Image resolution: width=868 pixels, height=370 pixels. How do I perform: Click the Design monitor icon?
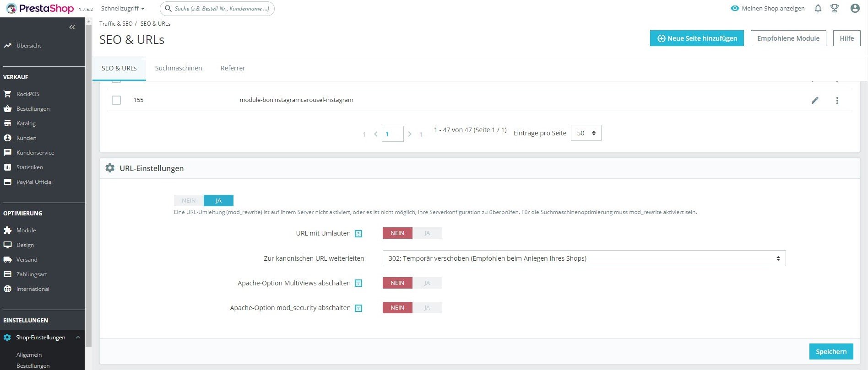pos(7,245)
